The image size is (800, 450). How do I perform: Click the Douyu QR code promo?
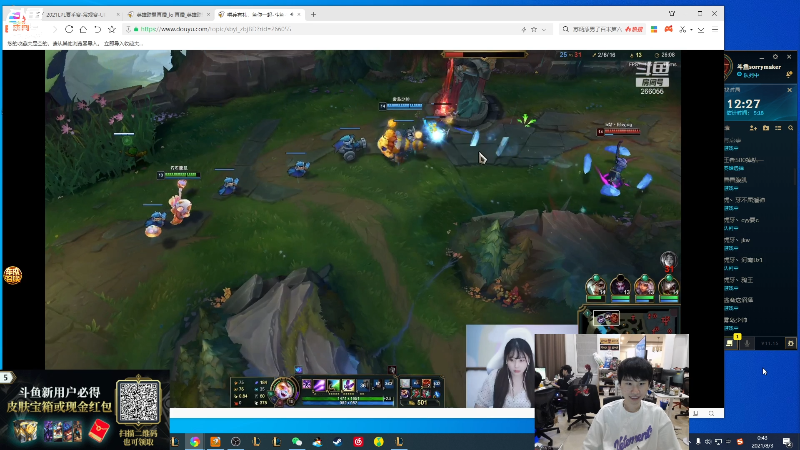point(138,402)
